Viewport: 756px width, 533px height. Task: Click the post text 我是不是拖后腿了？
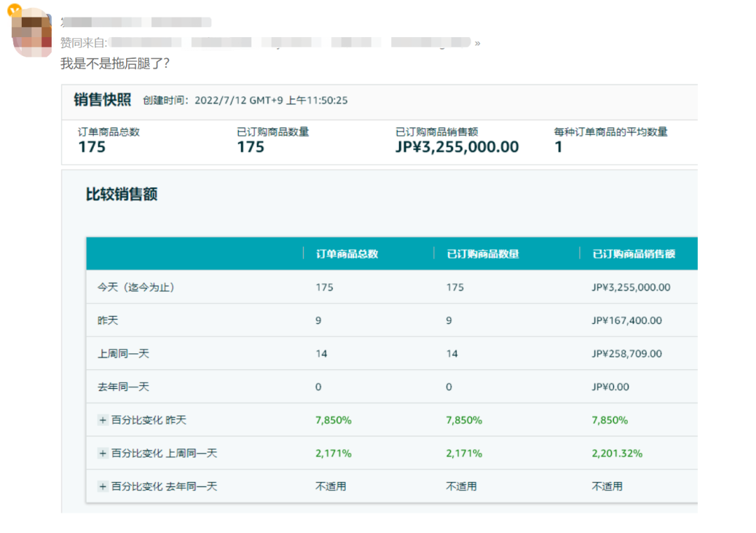pyautogui.click(x=115, y=64)
